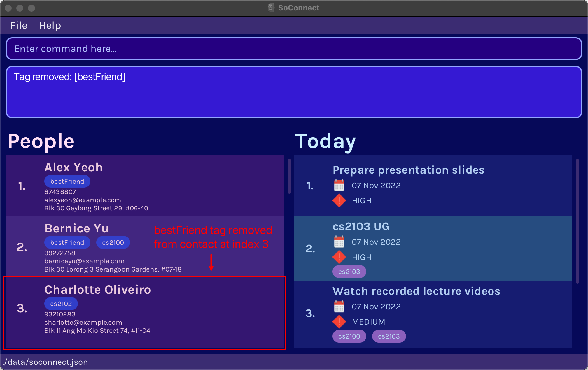
Task: Select the cs2103 UG task title
Action: point(361,227)
